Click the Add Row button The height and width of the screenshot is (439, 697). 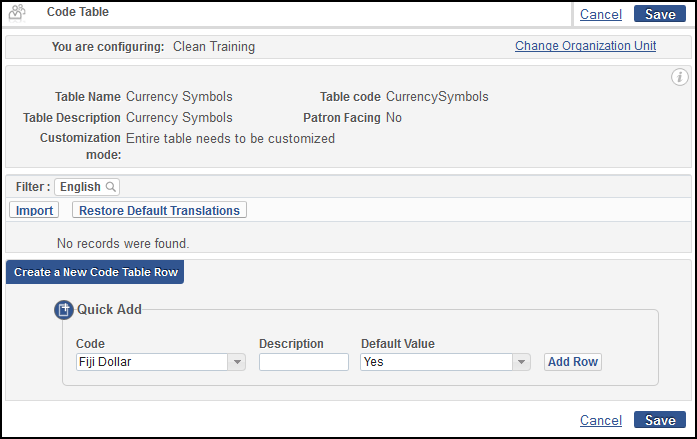tap(573, 362)
